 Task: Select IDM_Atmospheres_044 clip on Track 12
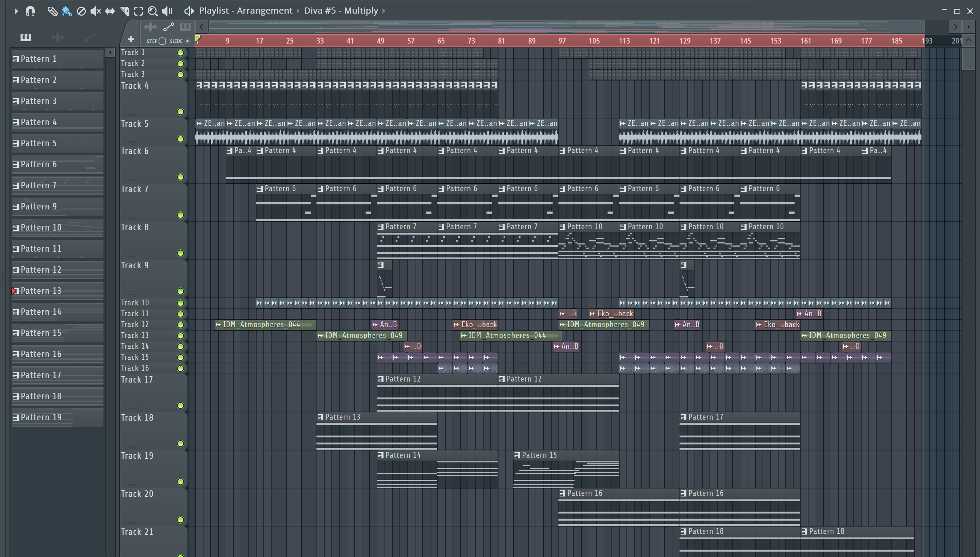265,325
